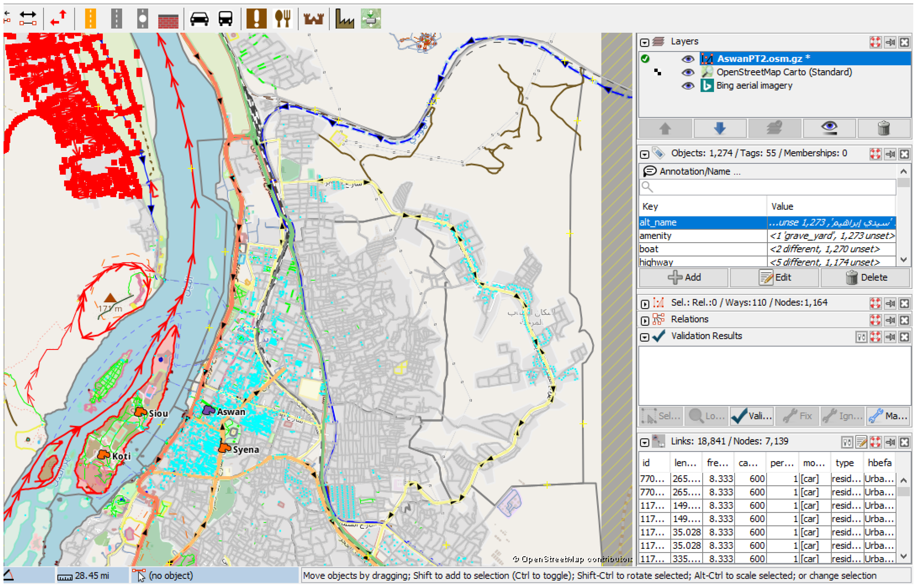Hide the AswanPT2.osm.gz layer
Screen dimensions: 917x588
pyautogui.click(x=688, y=59)
